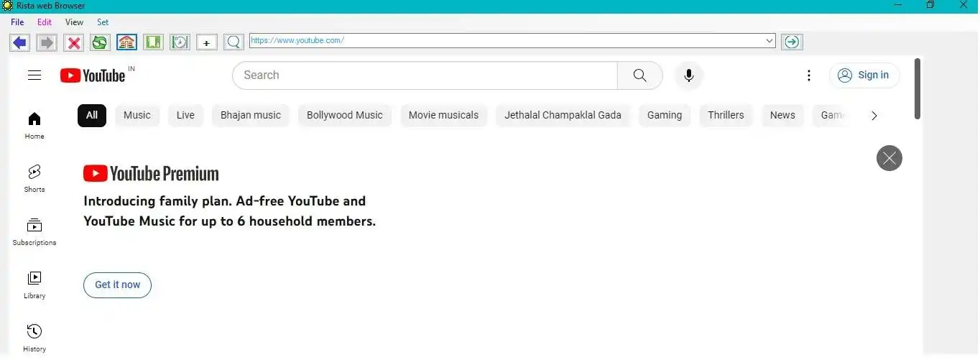The image size is (980, 360).
Task: Open the browser home page icon
Action: click(x=126, y=42)
